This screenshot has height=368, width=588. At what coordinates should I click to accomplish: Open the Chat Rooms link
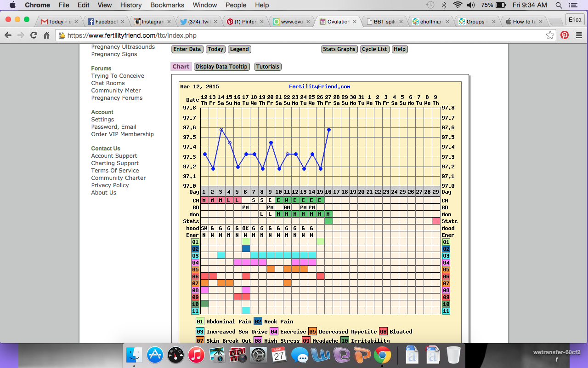pyautogui.click(x=108, y=83)
